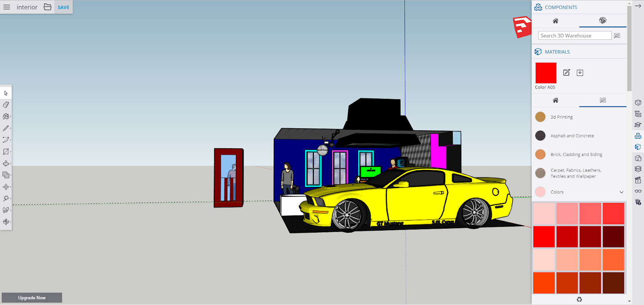Open Asphalt and Concrete category
644x305 pixels.
tap(579, 136)
